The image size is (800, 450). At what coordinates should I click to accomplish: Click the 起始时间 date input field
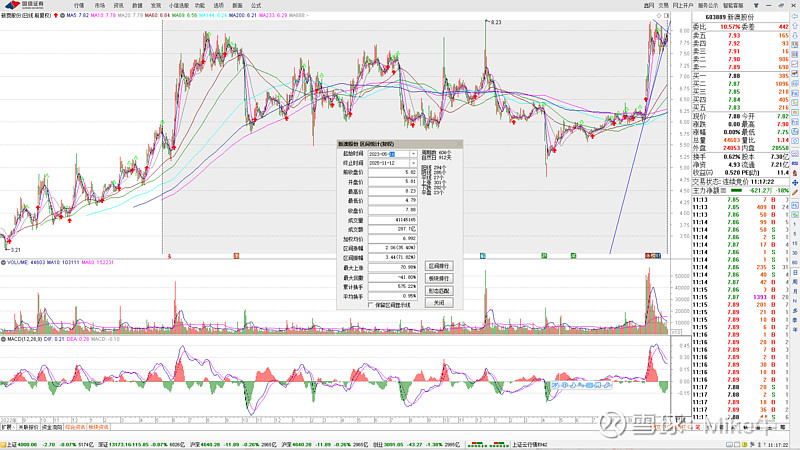[387, 154]
